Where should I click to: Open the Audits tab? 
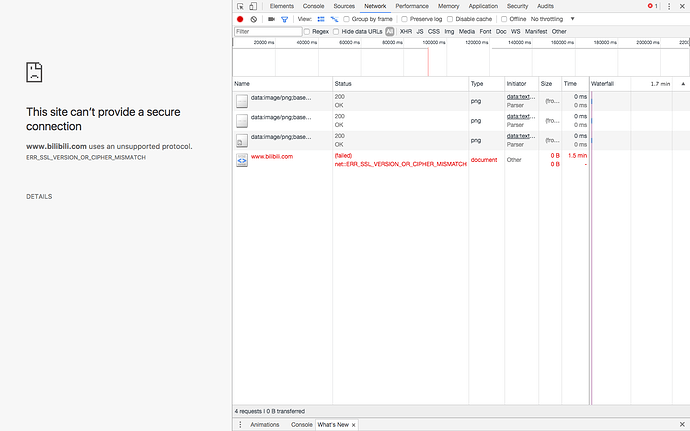(x=545, y=6)
